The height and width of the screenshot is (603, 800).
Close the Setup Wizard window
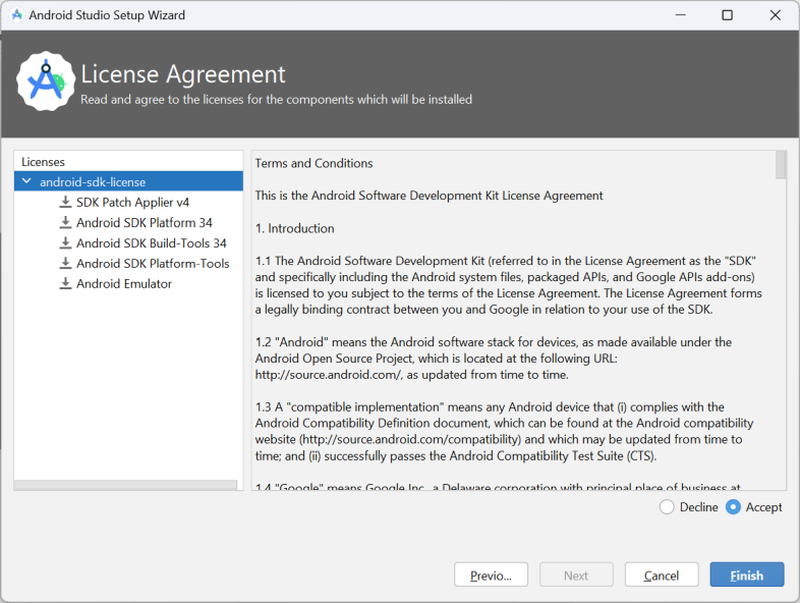pyautogui.click(x=775, y=15)
